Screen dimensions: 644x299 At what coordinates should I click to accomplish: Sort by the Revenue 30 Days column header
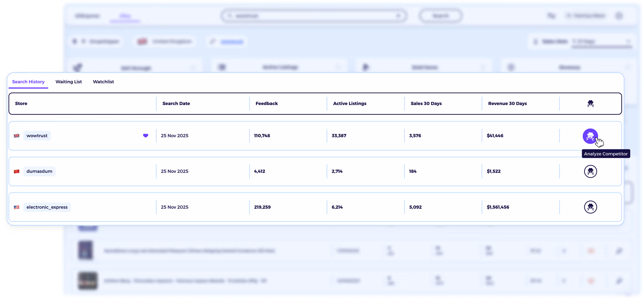click(x=507, y=103)
